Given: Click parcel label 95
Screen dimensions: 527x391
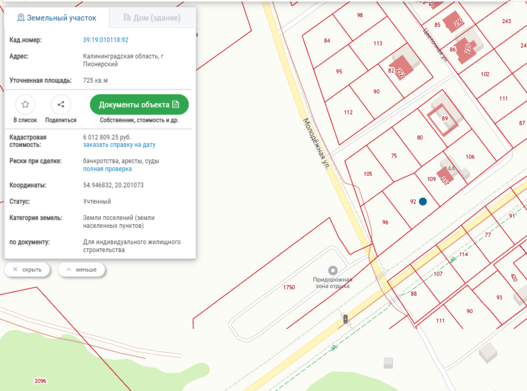Looking at the screenshot, I should point(339,72).
